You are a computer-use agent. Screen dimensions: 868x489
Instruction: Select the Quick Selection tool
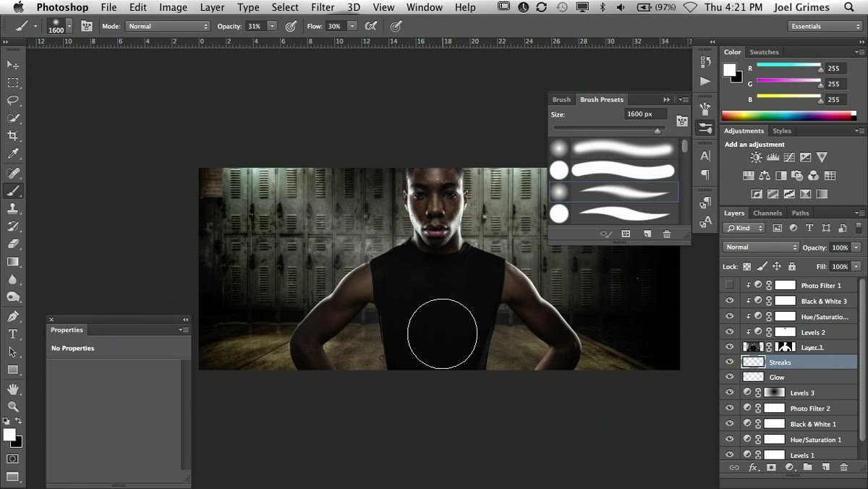tap(13, 118)
